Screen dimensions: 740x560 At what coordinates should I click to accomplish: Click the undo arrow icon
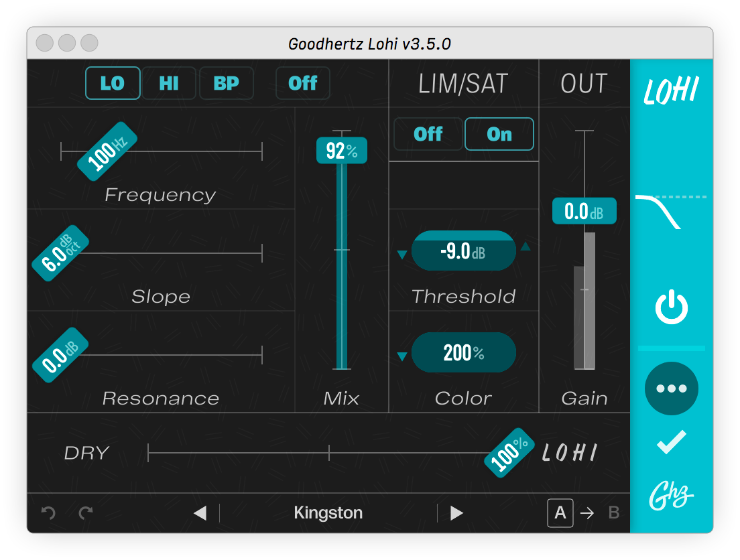[x=48, y=512]
